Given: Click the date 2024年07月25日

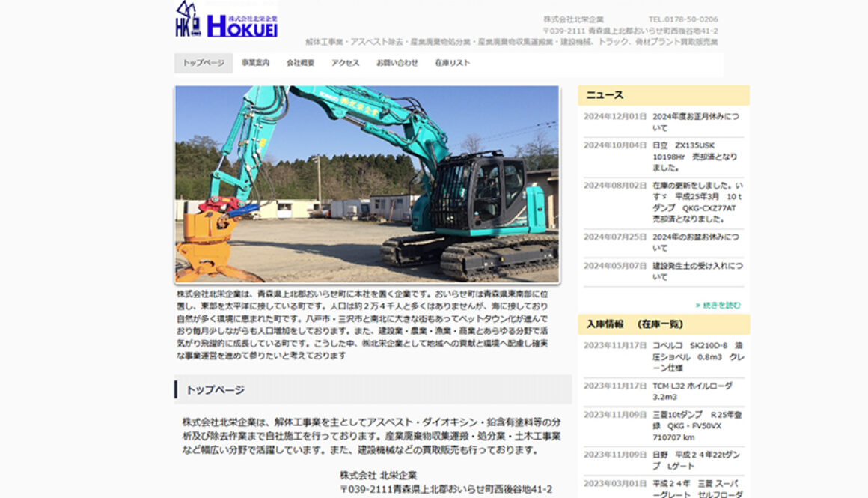Looking at the screenshot, I should pos(615,237).
